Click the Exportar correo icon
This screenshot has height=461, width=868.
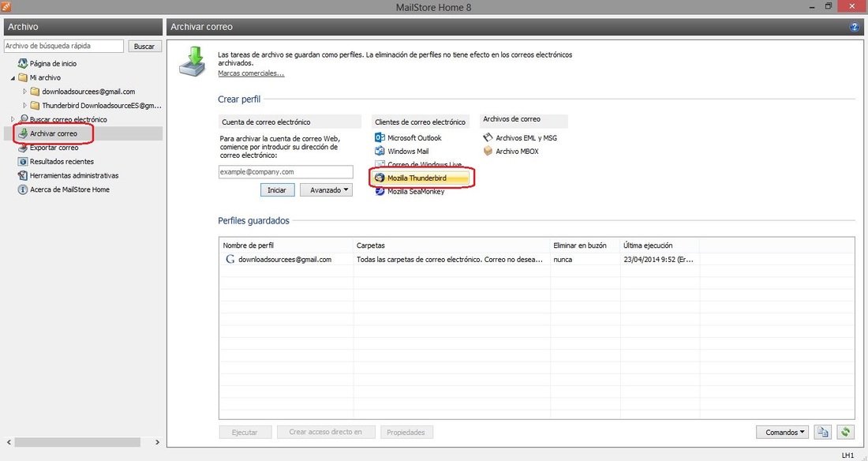pos(23,148)
